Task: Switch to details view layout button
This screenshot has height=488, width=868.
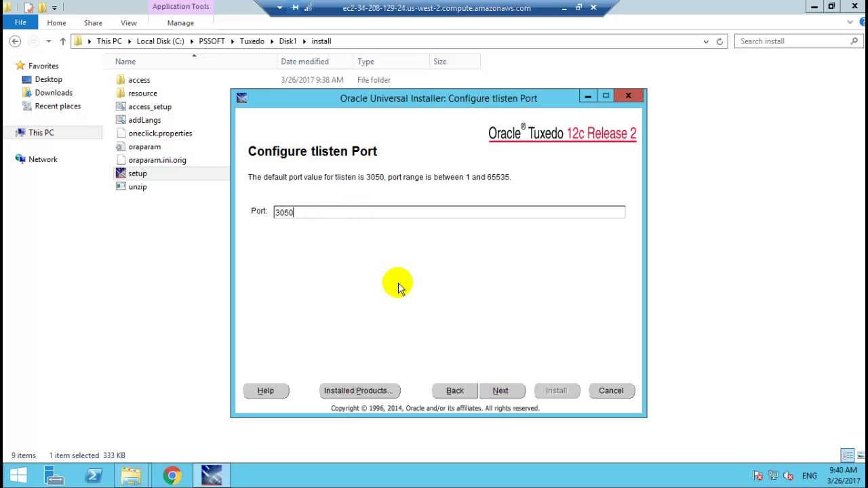Action: (x=847, y=455)
